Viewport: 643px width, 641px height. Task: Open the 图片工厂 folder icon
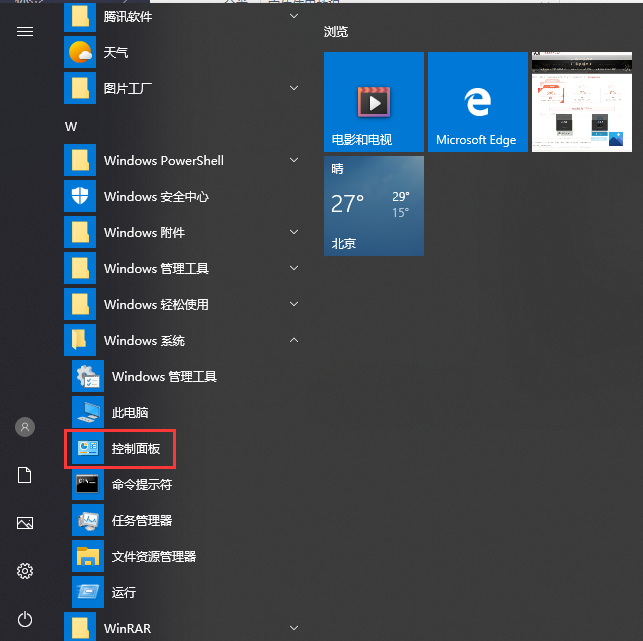pyautogui.click(x=80, y=88)
